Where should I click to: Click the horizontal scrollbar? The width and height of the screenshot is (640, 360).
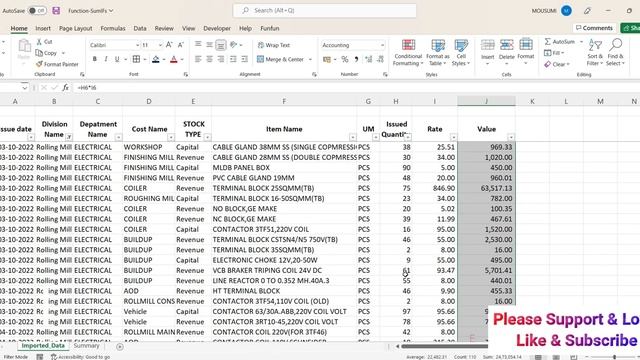[x=444, y=347]
